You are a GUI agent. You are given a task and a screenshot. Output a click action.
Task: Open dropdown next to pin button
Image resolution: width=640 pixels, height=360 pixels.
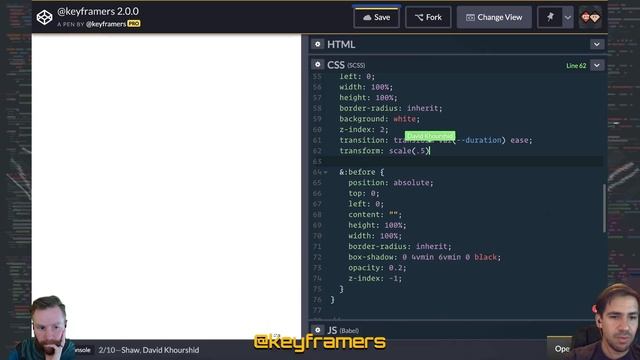click(x=568, y=18)
